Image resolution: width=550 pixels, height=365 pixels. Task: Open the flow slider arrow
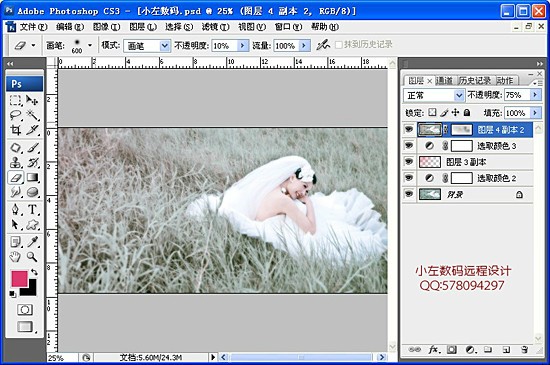tap(304, 46)
